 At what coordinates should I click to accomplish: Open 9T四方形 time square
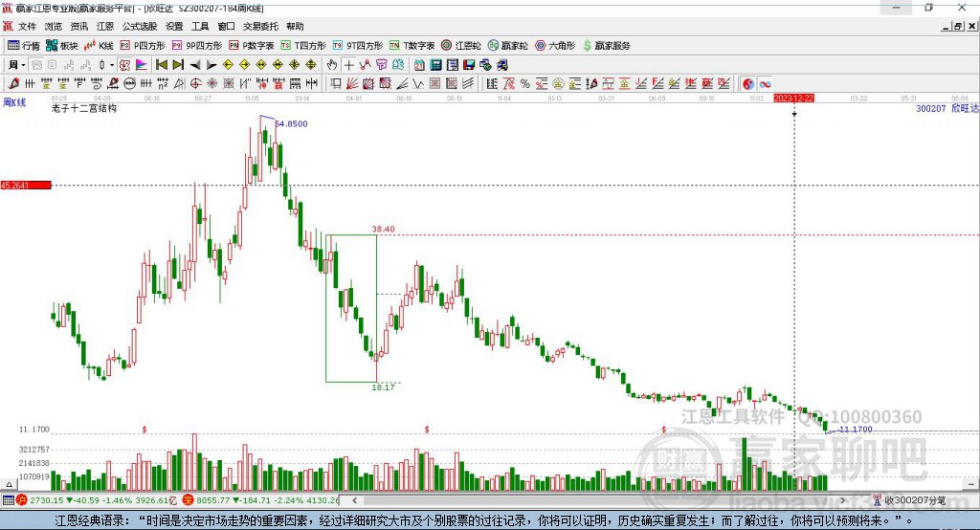click(358, 46)
